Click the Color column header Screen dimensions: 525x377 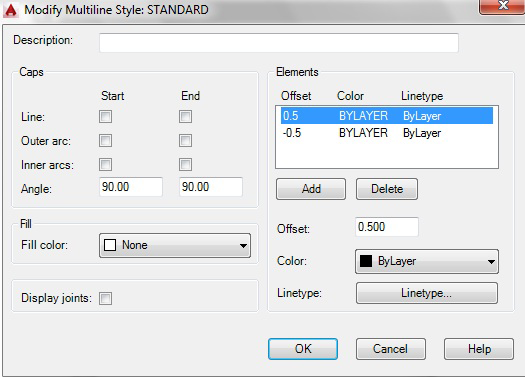[x=350, y=96]
